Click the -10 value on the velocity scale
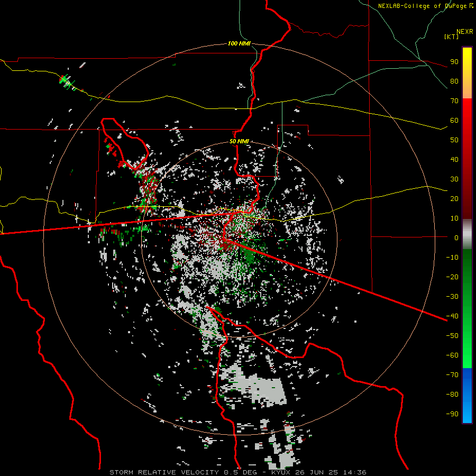The height and width of the screenshot is (476, 476). tap(452, 258)
